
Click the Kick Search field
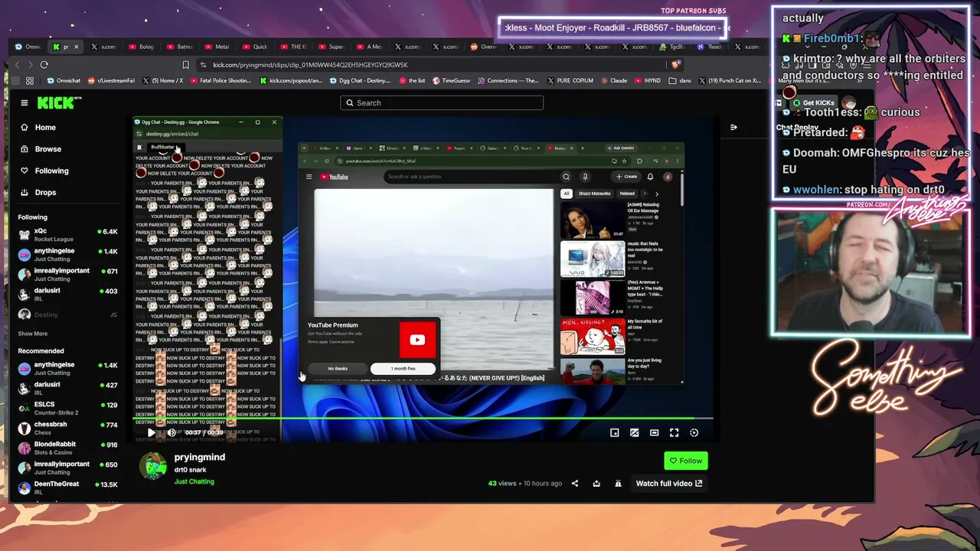tap(442, 103)
